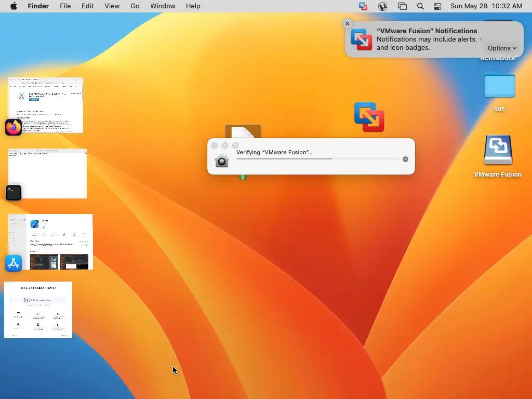
Task: Click the "VMware Fusion" Notifications title
Action: (427, 31)
